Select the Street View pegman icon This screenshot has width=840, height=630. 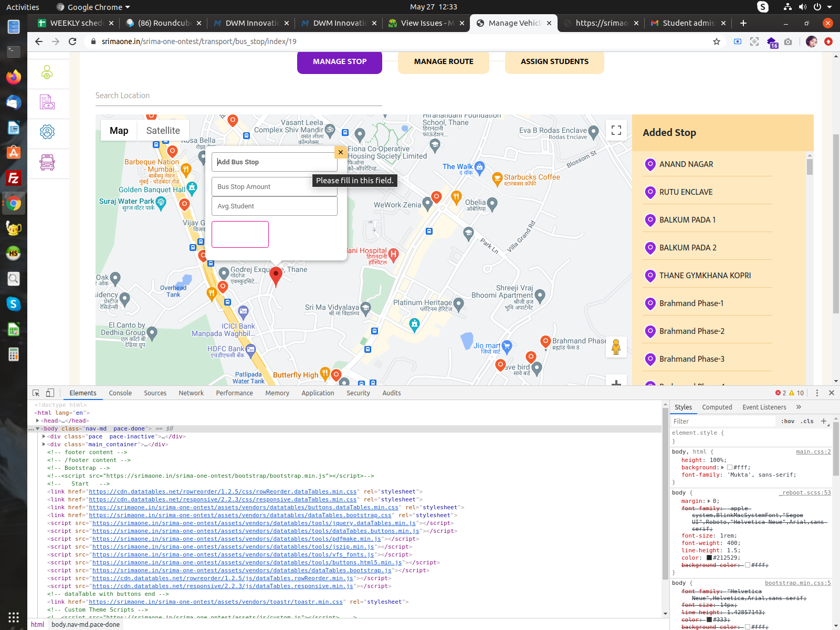(616, 347)
